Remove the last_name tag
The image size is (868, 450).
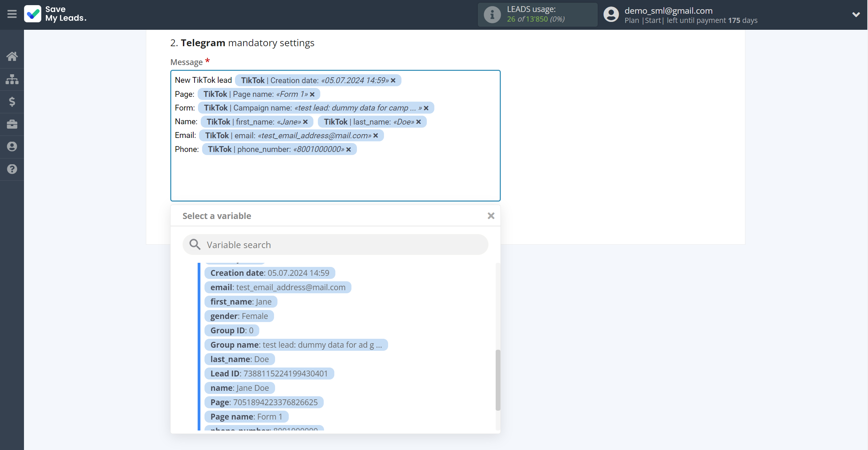[419, 122]
